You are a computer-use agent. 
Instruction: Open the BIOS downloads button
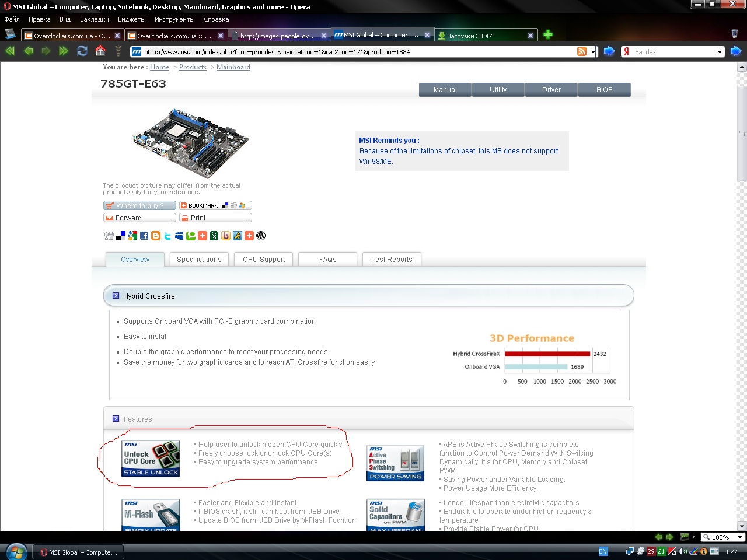[x=605, y=90]
